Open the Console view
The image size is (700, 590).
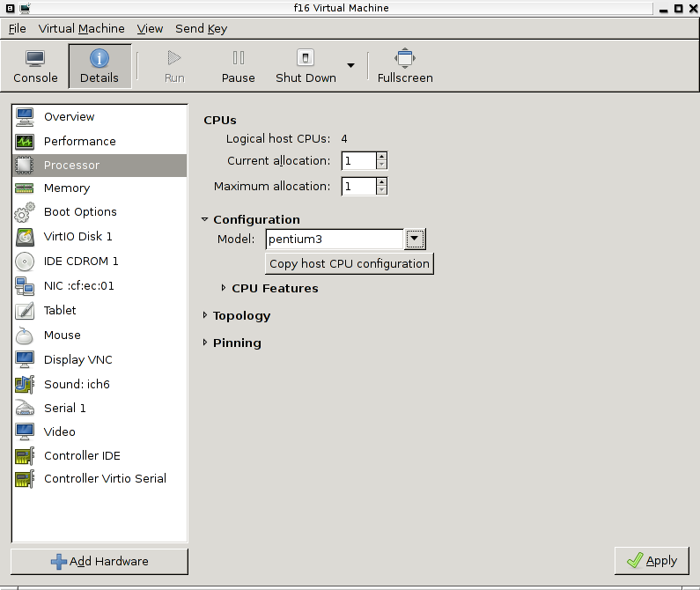point(35,66)
